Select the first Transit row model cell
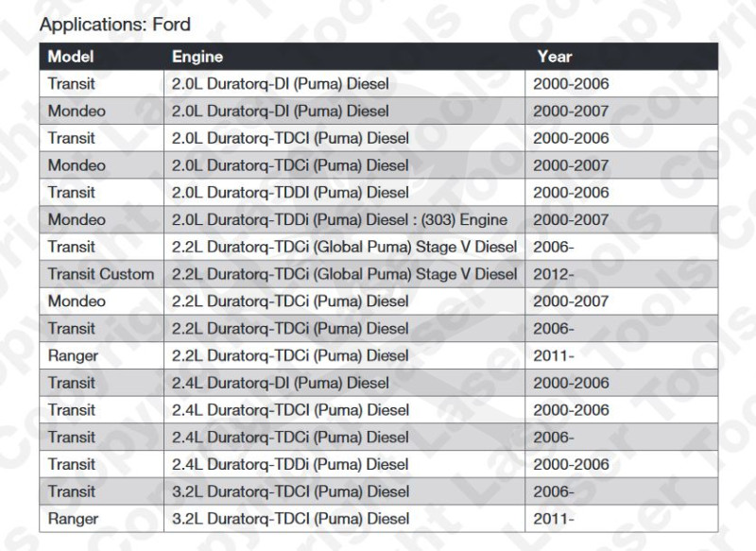The width and height of the screenshot is (756, 551). pos(102,84)
